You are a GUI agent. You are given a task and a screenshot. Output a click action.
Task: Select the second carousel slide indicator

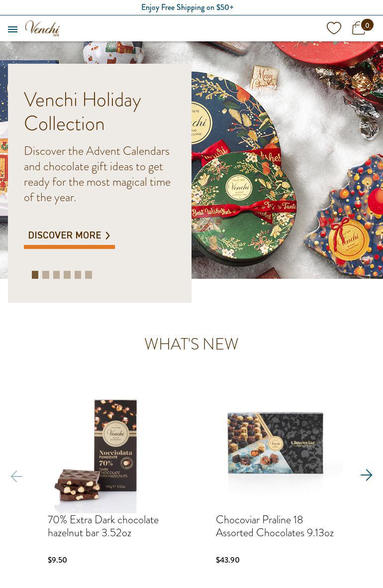click(46, 275)
